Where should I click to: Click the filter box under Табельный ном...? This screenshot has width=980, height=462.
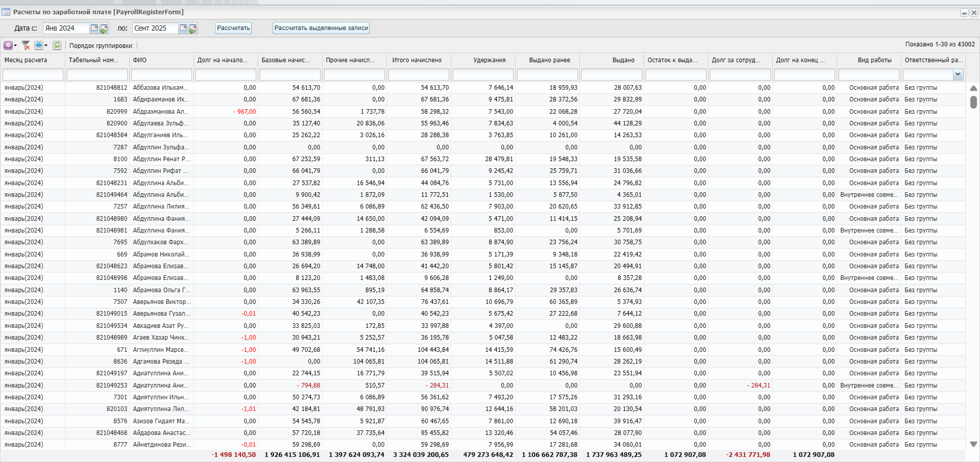coord(97,74)
